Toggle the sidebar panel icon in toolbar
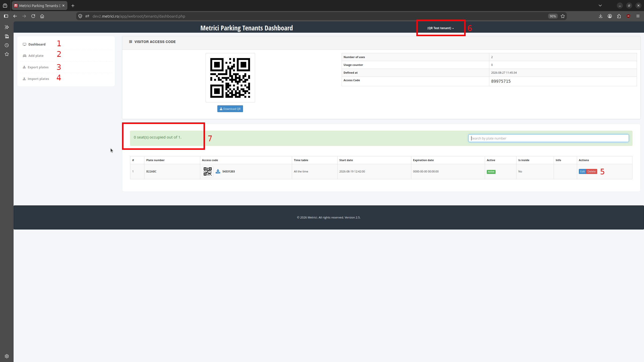The width and height of the screenshot is (644, 362). [6, 16]
